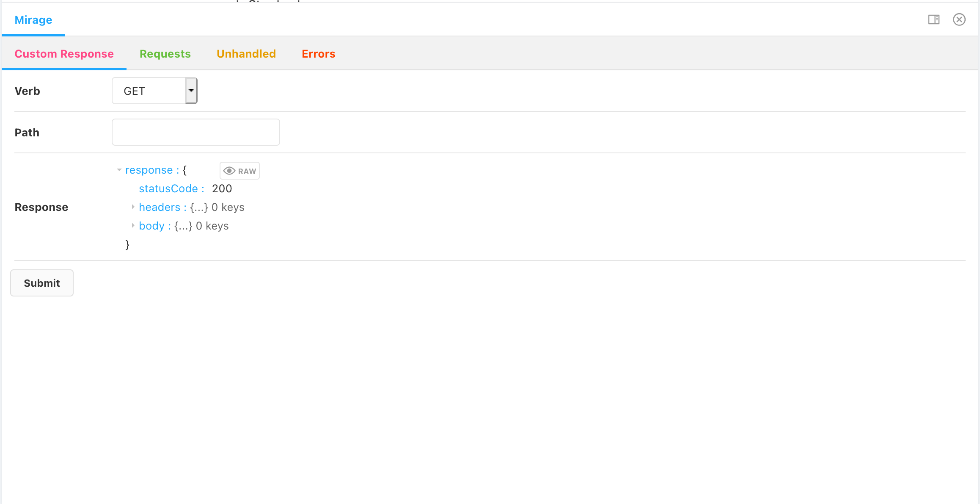Expand the body object node
Image resolution: width=980 pixels, height=504 pixels.
(133, 225)
